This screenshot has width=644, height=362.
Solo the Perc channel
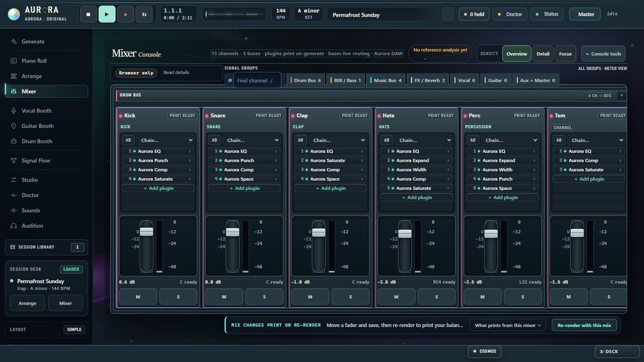(522, 297)
